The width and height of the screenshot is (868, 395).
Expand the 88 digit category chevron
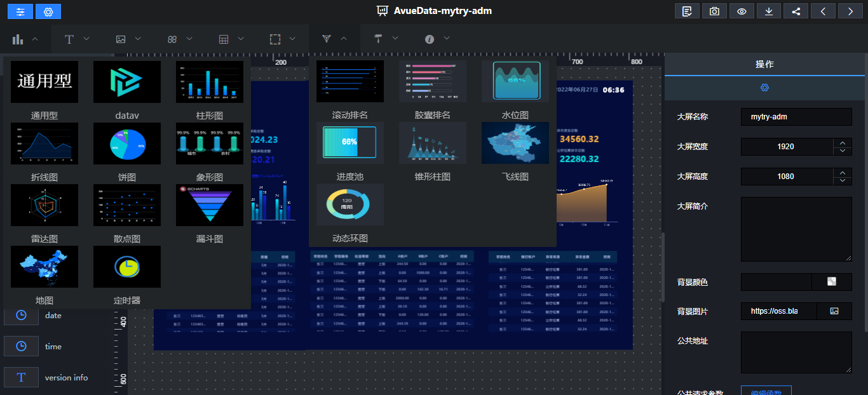pos(189,39)
